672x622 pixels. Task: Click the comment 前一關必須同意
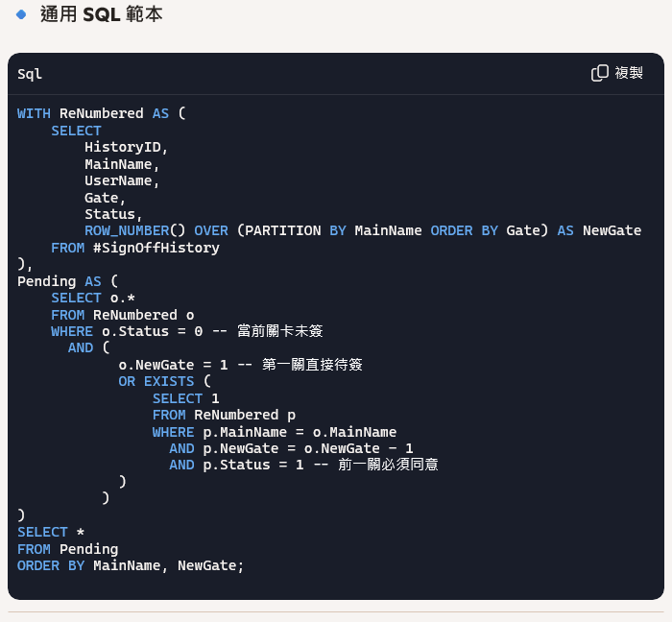coord(388,465)
